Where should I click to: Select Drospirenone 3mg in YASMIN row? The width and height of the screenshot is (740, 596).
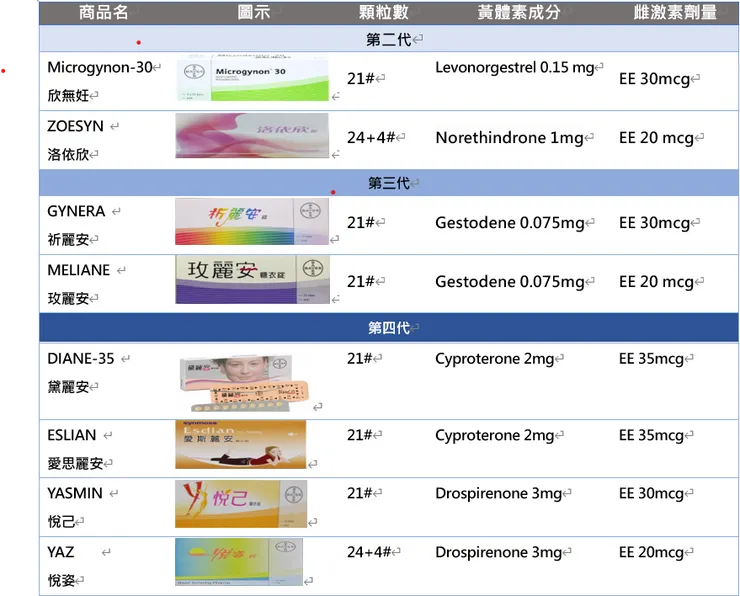pos(498,493)
